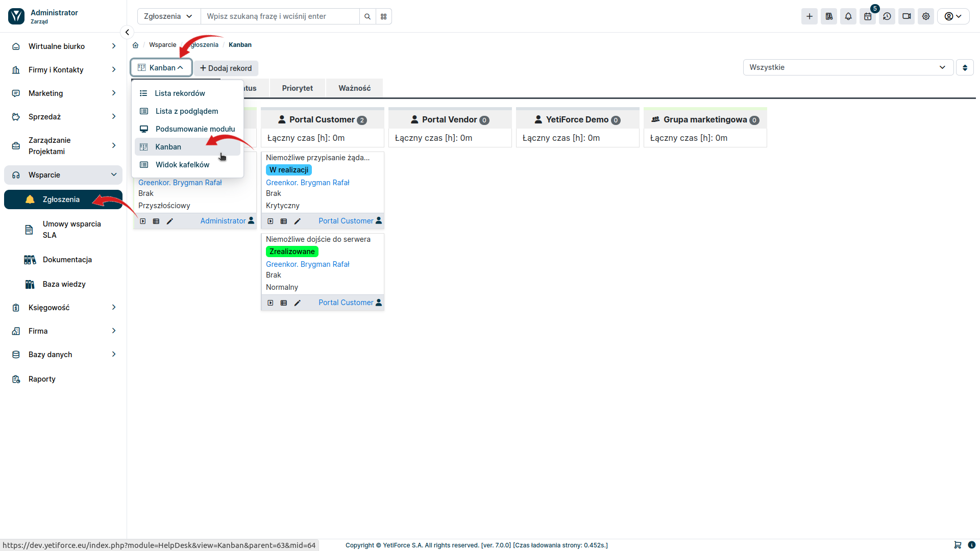Expand the Firma menu
This screenshot has height=551, width=980.
click(63, 331)
